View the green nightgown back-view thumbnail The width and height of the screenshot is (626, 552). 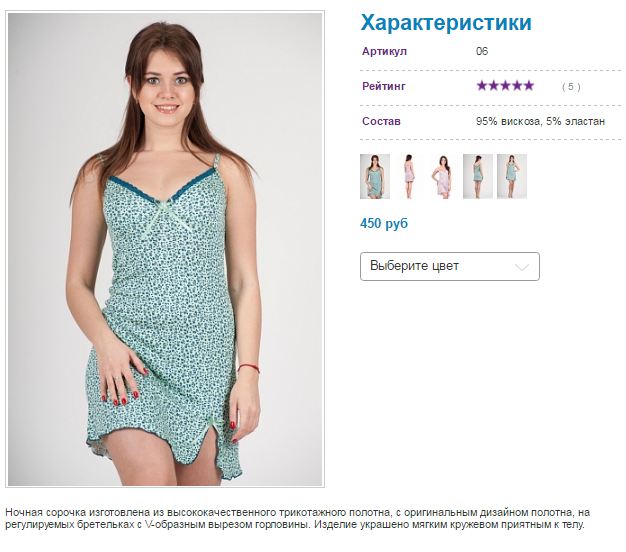(x=477, y=176)
